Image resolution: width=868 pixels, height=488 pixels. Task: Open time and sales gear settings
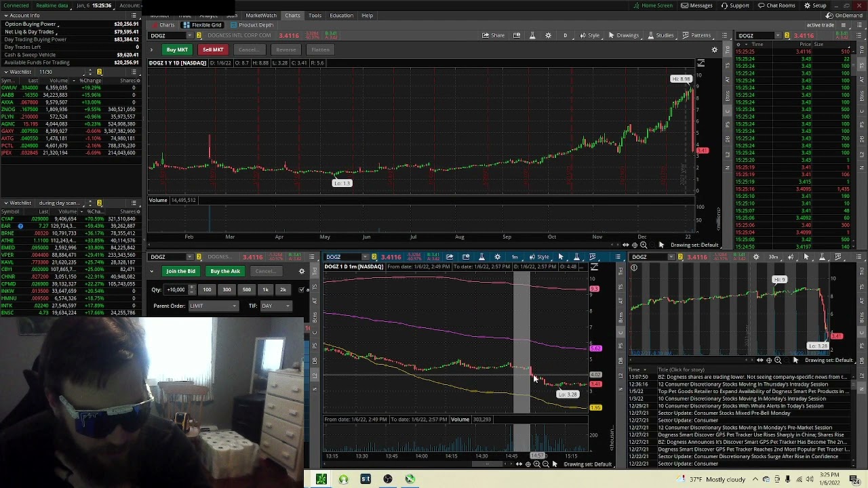(x=738, y=45)
